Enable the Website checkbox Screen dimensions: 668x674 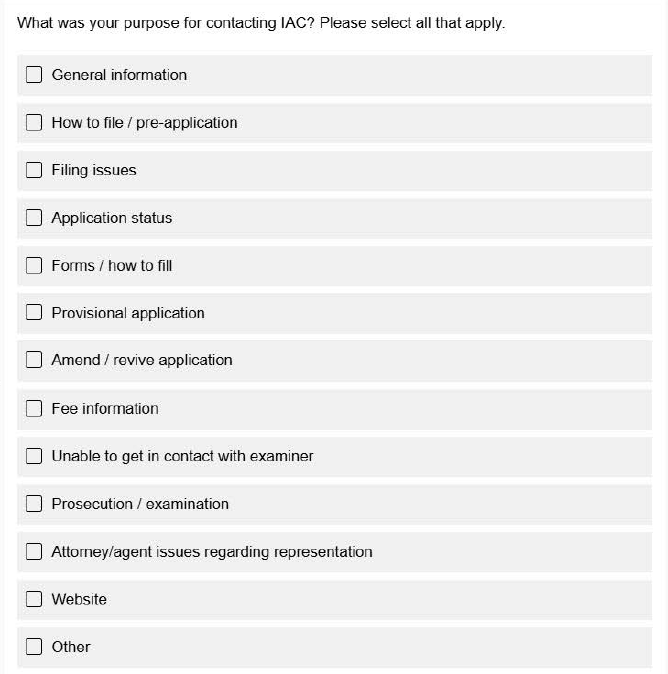(34, 599)
